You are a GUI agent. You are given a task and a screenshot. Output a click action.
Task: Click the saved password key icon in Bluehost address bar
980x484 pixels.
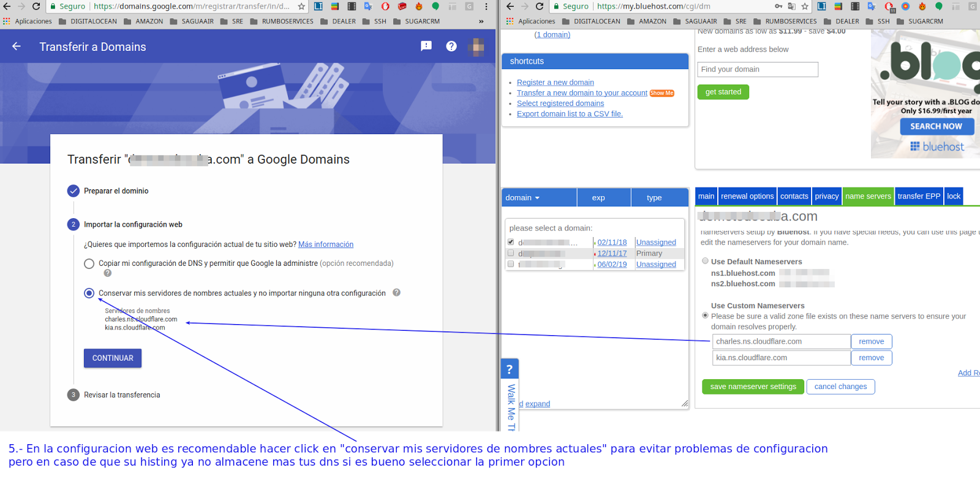point(778,6)
